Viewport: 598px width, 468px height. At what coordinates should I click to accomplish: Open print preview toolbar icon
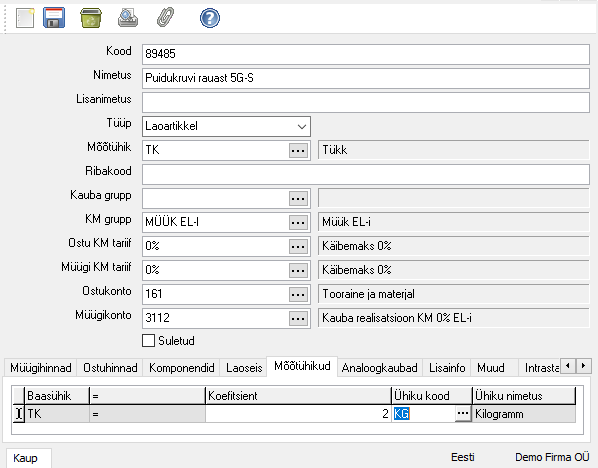[128, 18]
